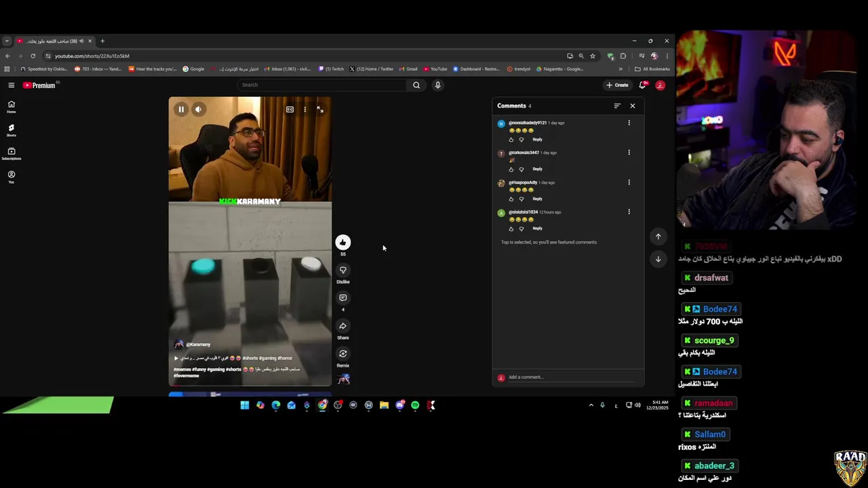Screen dimensions: 868x488
Task: Open Windows Start menu
Action: 245,405
